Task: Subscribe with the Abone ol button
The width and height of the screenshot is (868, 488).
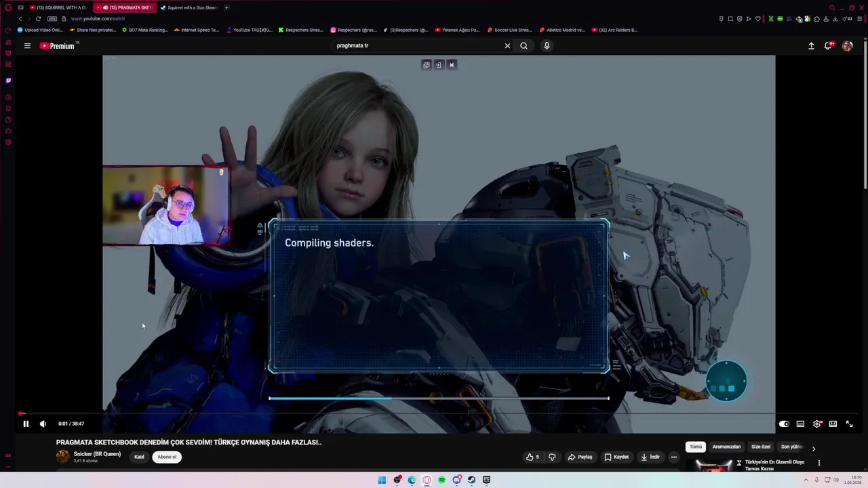Action: 167,457
